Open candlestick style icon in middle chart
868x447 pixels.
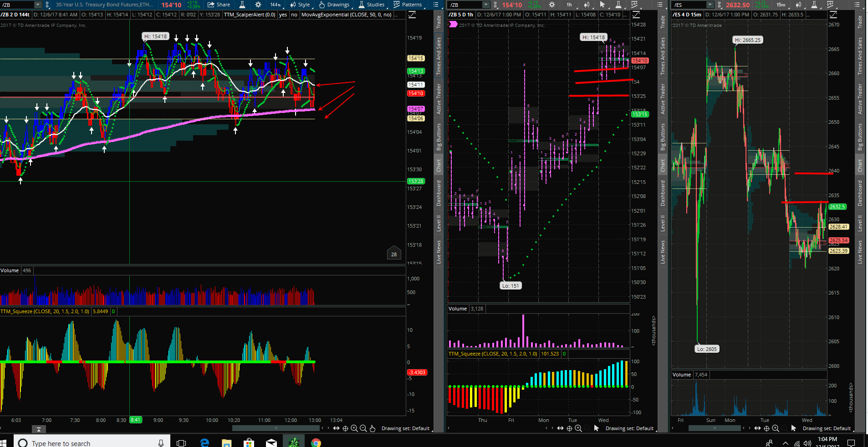(x=587, y=5)
